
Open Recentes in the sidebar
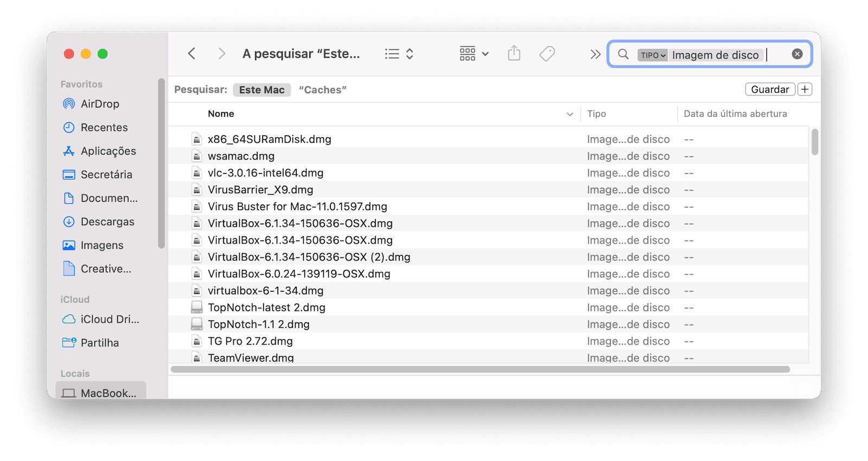(x=104, y=127)
